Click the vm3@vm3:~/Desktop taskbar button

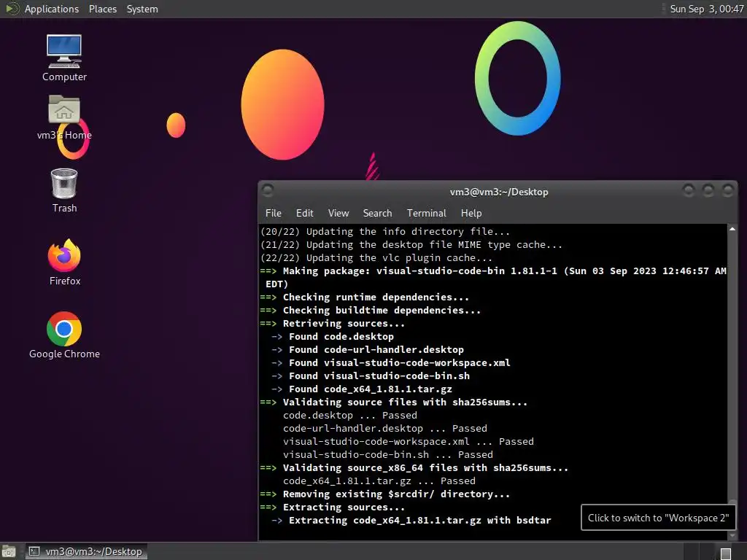(x=86, y=551)
